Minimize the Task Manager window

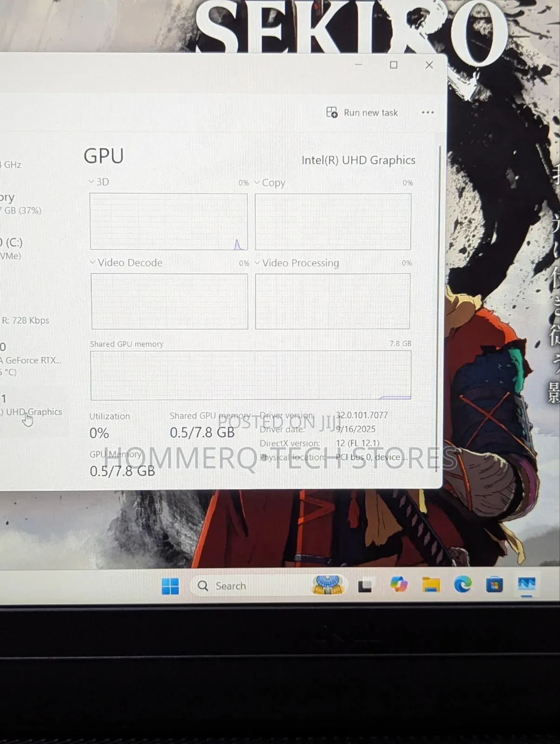[358, 65]
